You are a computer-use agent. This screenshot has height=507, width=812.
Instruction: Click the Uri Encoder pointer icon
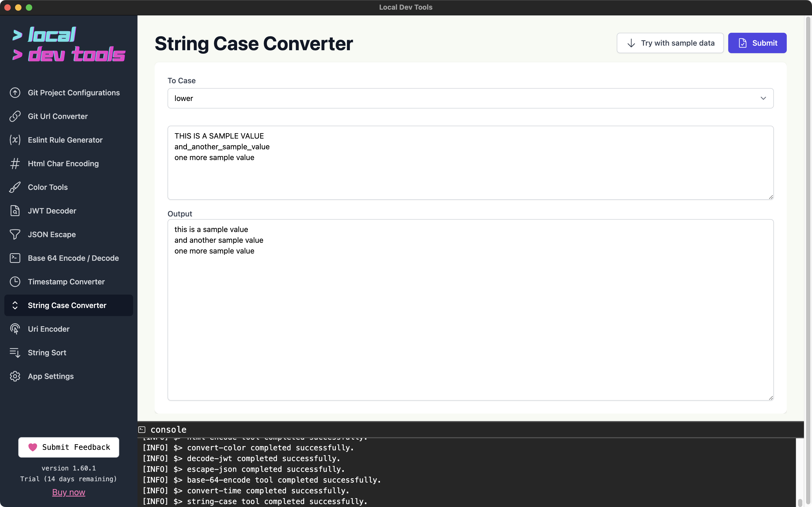click(x=15, y=329)
